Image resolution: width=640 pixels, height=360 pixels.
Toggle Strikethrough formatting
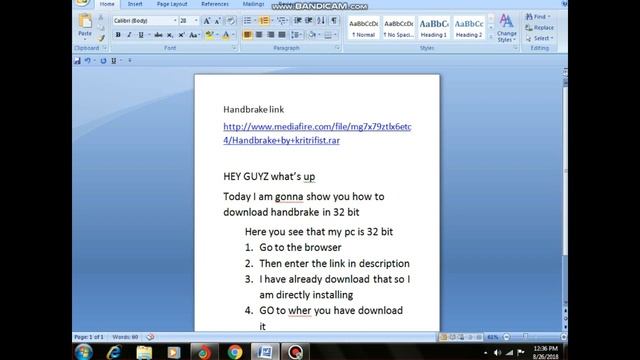158,35
